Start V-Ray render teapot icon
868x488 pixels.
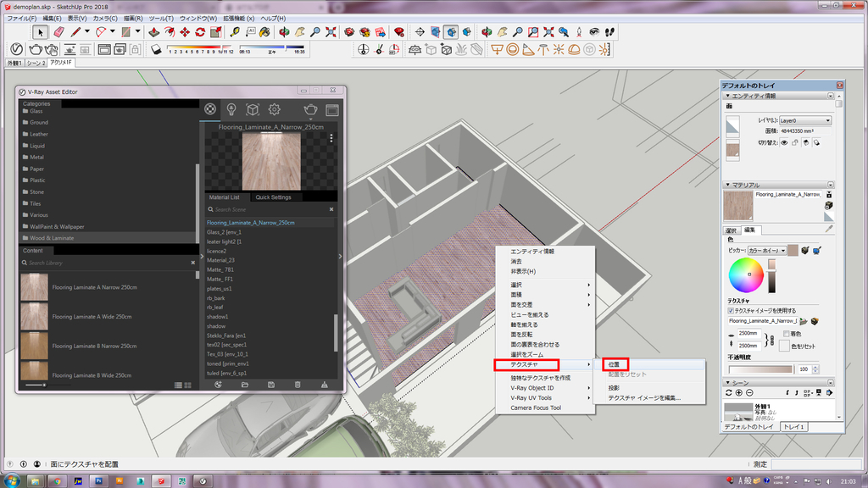click(36, 49)
